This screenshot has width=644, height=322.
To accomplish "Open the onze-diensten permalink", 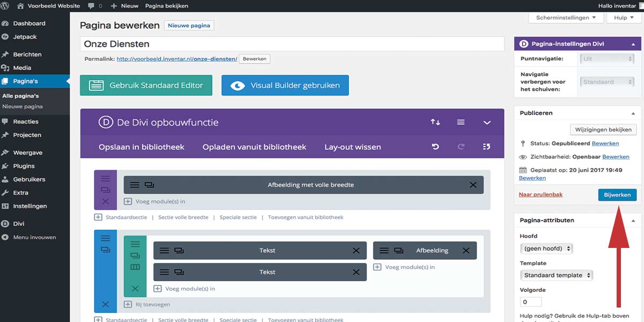I will tap(177, 59).
